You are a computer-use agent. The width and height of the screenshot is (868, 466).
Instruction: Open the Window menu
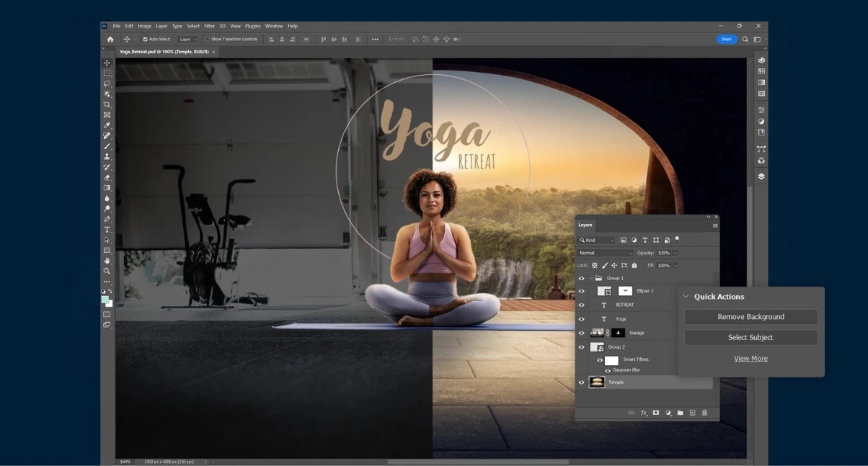click(274, 26)
